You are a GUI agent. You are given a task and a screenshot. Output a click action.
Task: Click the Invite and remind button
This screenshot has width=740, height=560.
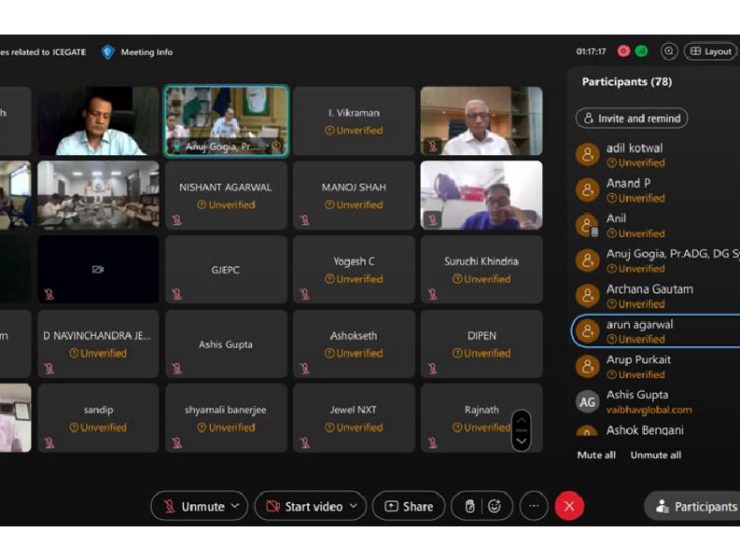coord(632,118)
